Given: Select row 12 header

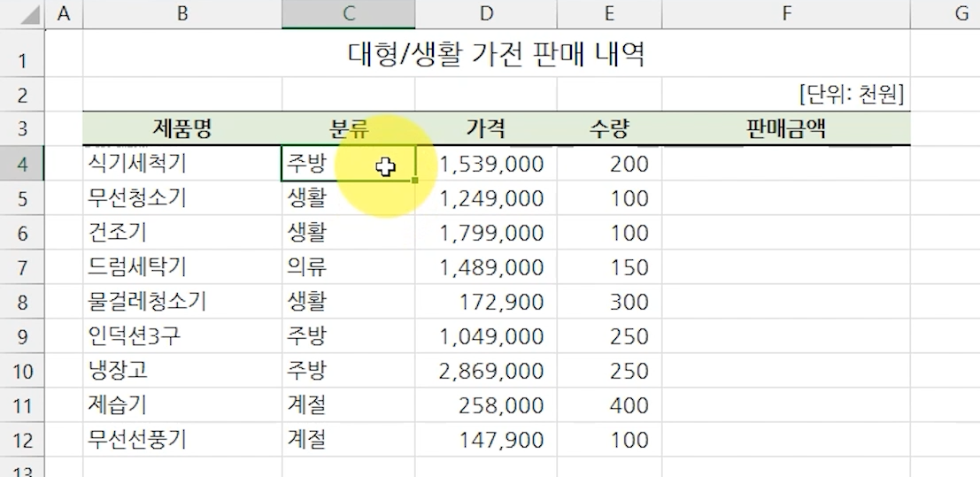Looking at the screenshot, I should (x=22, y=440).
